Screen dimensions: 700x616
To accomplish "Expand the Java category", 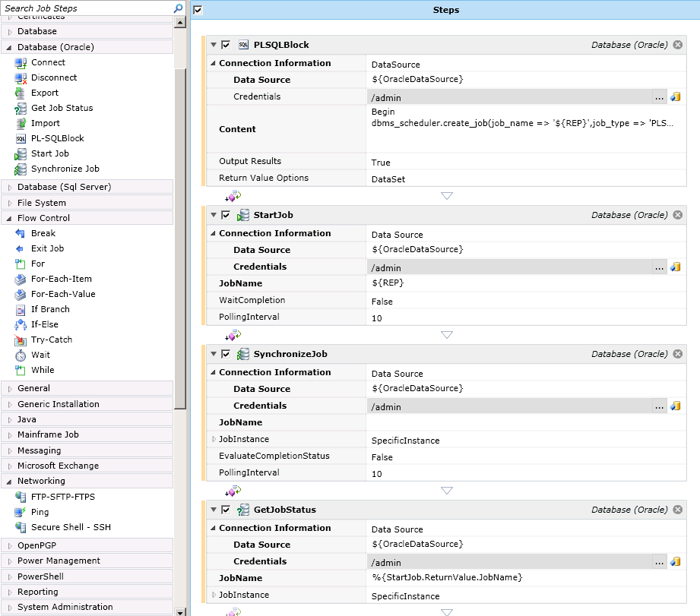I will tap(10, 420).
